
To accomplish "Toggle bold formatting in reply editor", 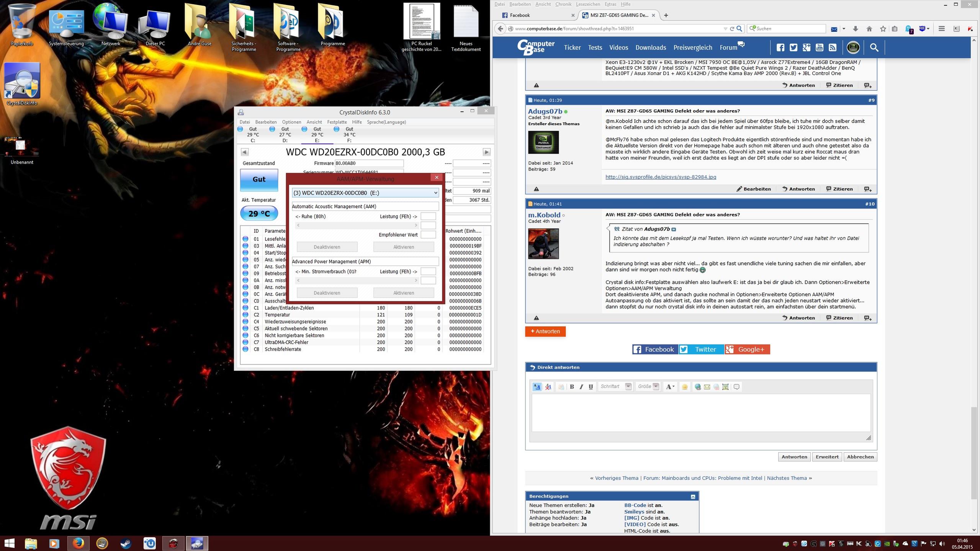I will click(572, 387).
